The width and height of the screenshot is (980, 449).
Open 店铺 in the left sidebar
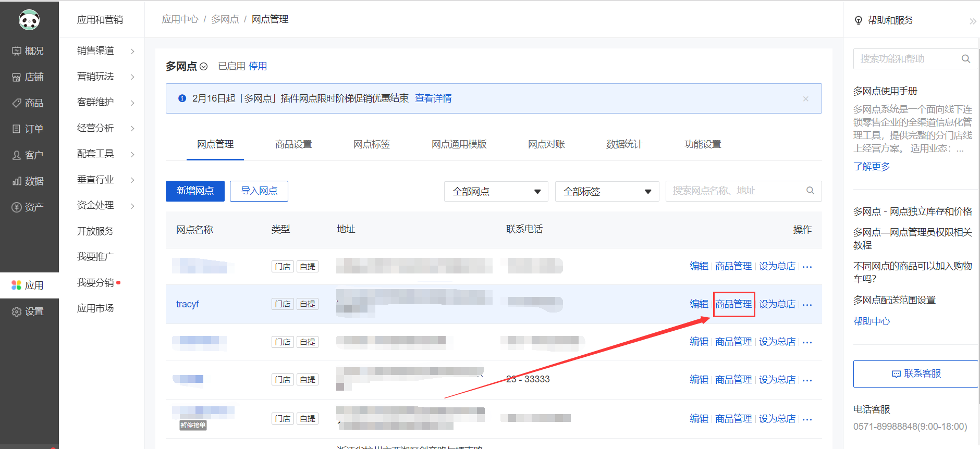[x=29, y=77]
